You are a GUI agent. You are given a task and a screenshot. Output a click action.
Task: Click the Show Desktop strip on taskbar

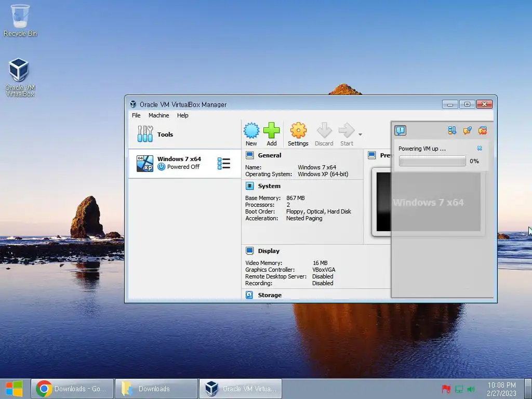pos(529,389)
